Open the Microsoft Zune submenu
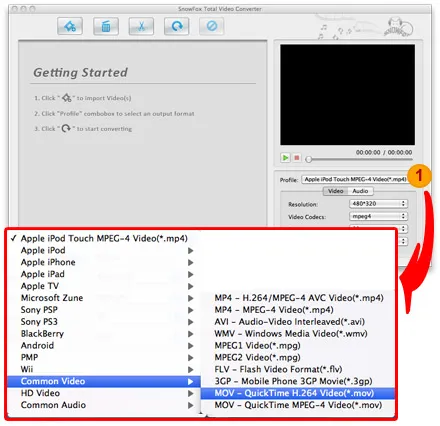Image resolution: width=440 pixels, height=426 pixels. [103, 298]
